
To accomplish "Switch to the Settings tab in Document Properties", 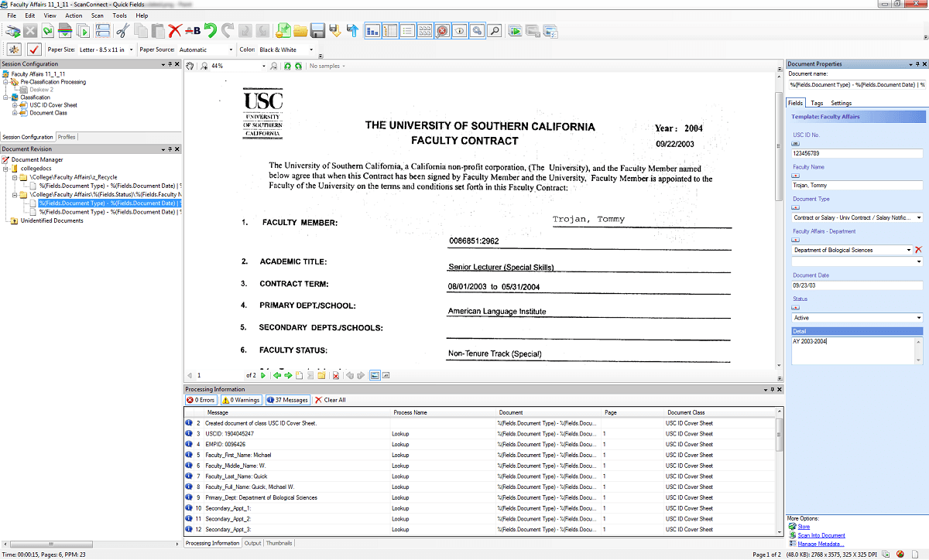I will [841, 103].
